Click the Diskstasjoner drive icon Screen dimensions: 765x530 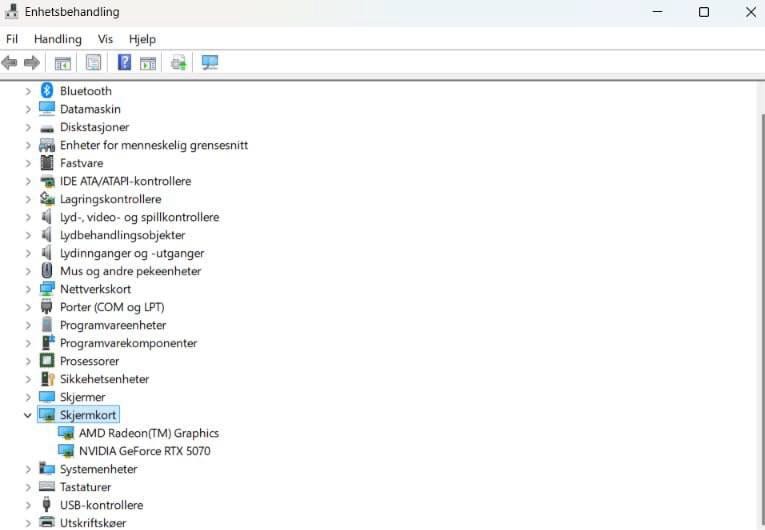(x=47, y=128)
